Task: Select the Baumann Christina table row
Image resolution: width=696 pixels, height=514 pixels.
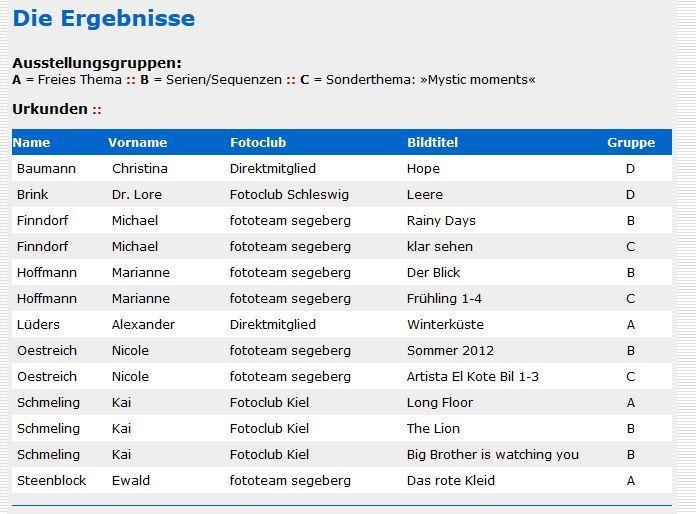Action: [x=342, y=168]
